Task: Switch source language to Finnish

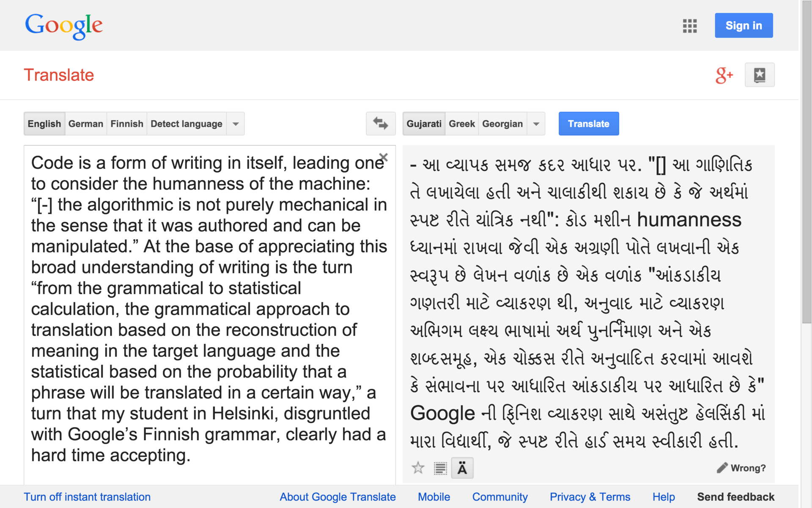Action: [127, 124]
